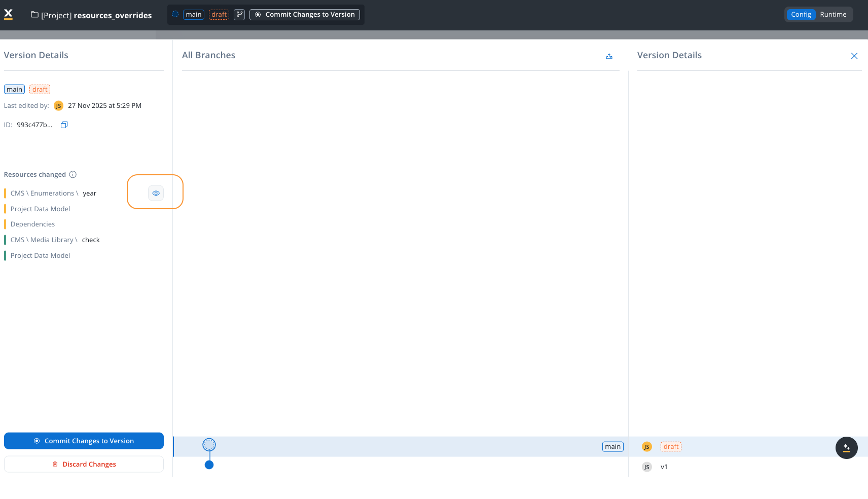Click the dark circular sparkle icon near draft version
This screenshot has height=499, width=868.
coord(846,447)
